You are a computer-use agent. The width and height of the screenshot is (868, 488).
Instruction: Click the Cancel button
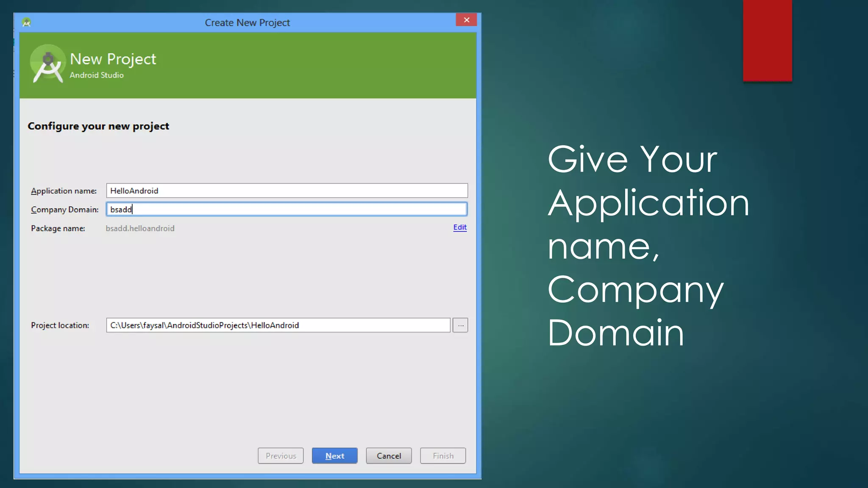click(389, 456)
